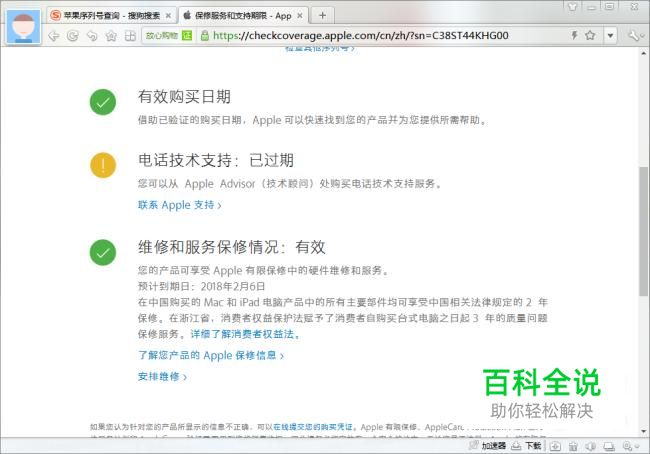Viewport: 650px width, 454px height.
Task: Open the grid navigation page icon
Action: [x=130, y=36]
